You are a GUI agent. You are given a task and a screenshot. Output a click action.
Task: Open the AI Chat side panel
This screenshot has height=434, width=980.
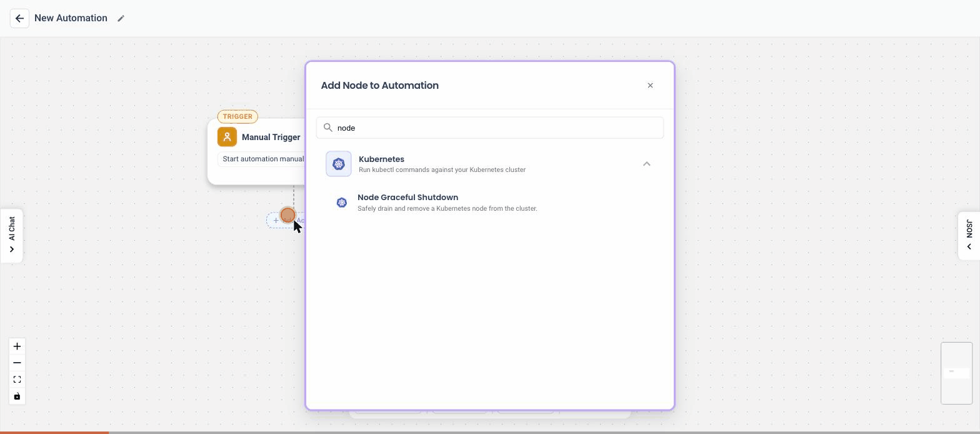pyautogui.click(x=11, y=236)
